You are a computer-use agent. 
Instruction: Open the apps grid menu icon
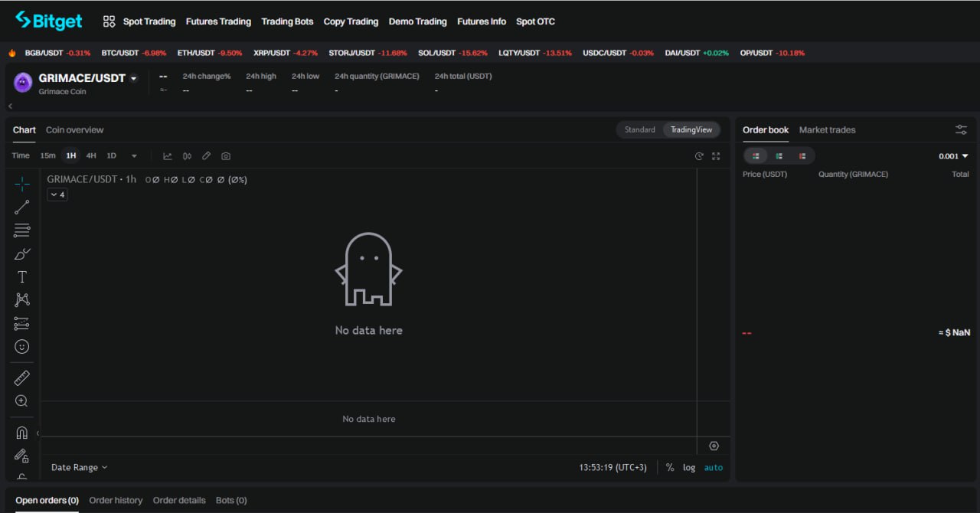pyautogui.click(x=109, y=21)
